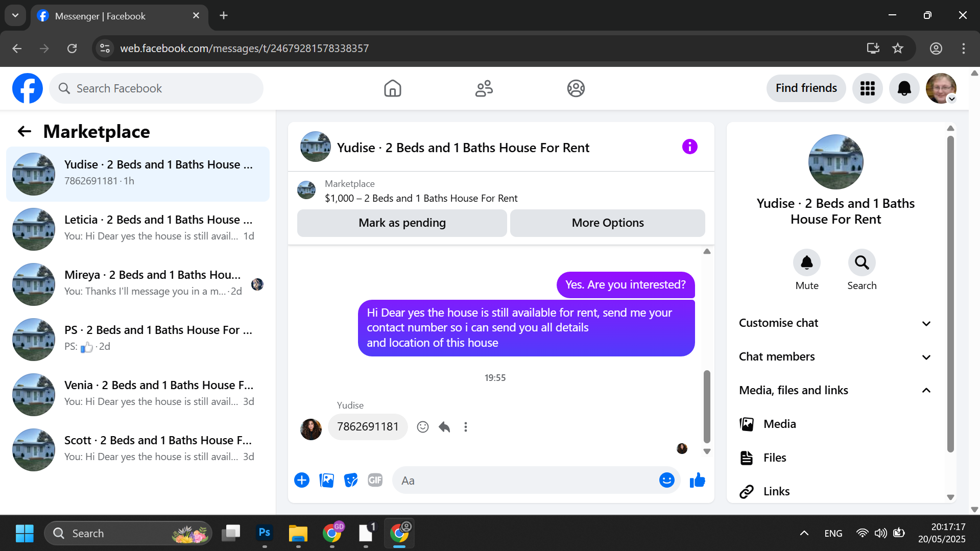Open the $1,000 Marketplace listing link
This screenshot has width=980, height=551.
tap(421, 198)
